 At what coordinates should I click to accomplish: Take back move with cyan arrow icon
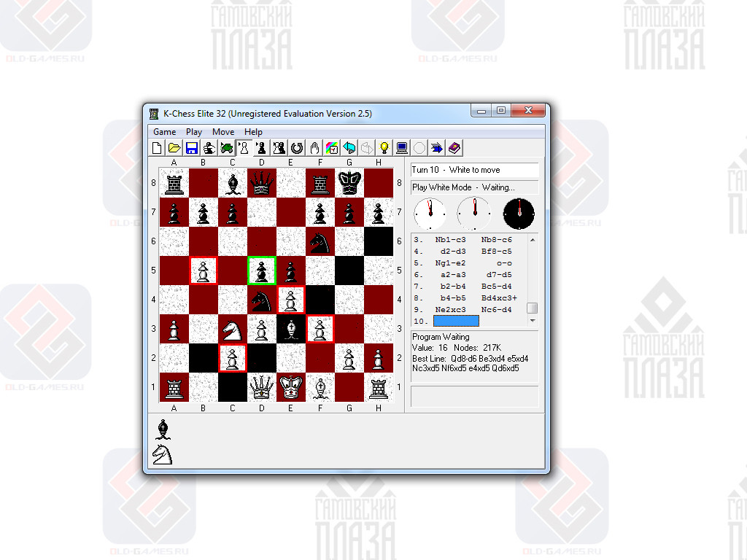point(349,148)
